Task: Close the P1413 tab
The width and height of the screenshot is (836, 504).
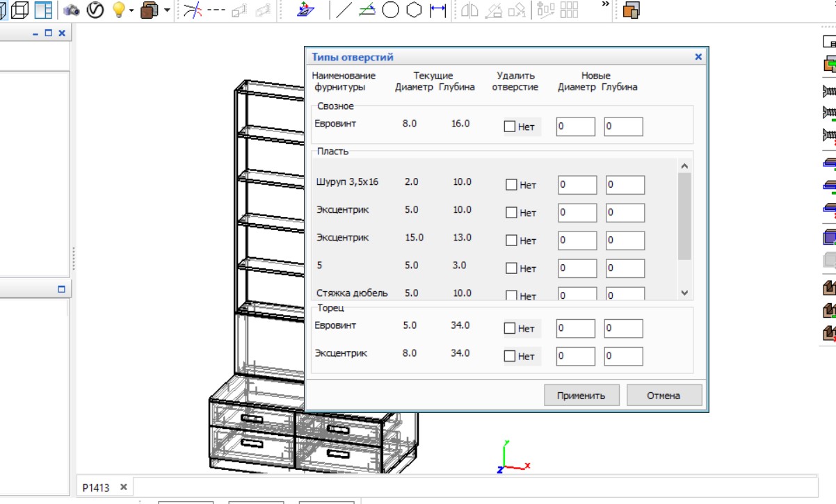Action: coord(123,487)
